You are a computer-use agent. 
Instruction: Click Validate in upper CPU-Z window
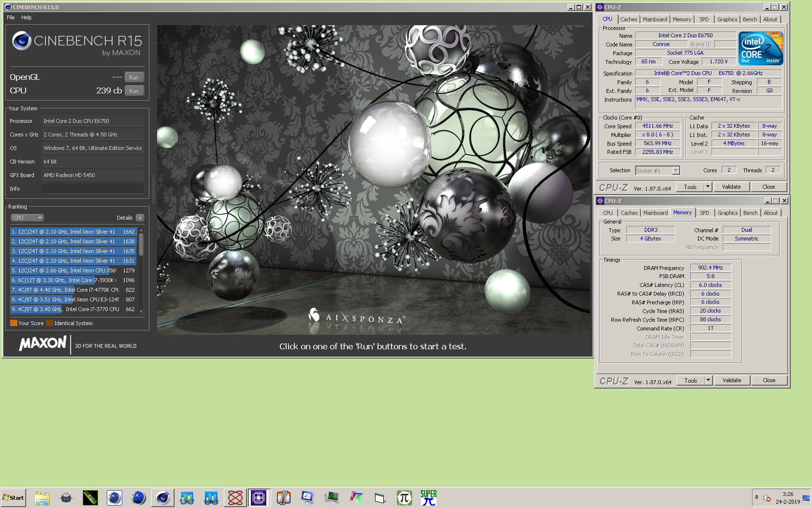[x=731, y=187]
